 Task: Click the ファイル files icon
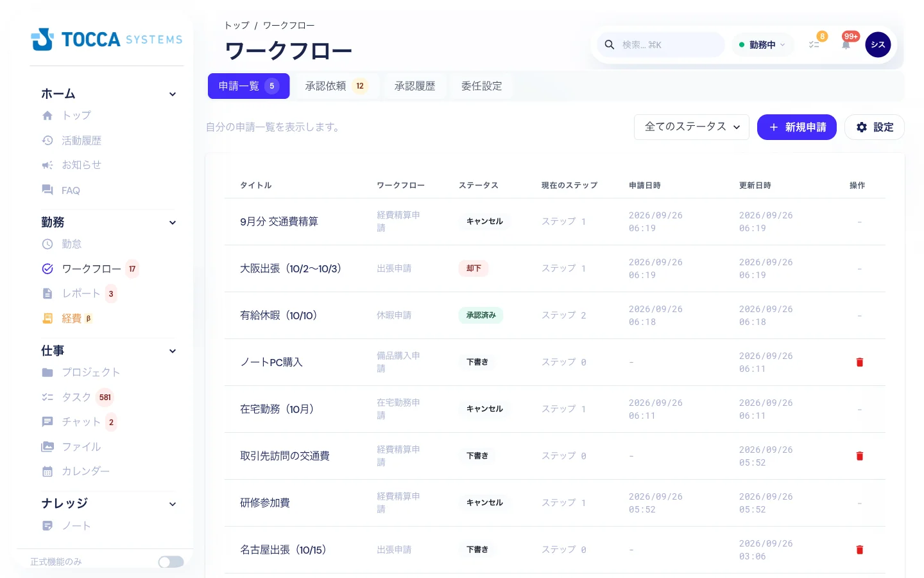(47, 447)
